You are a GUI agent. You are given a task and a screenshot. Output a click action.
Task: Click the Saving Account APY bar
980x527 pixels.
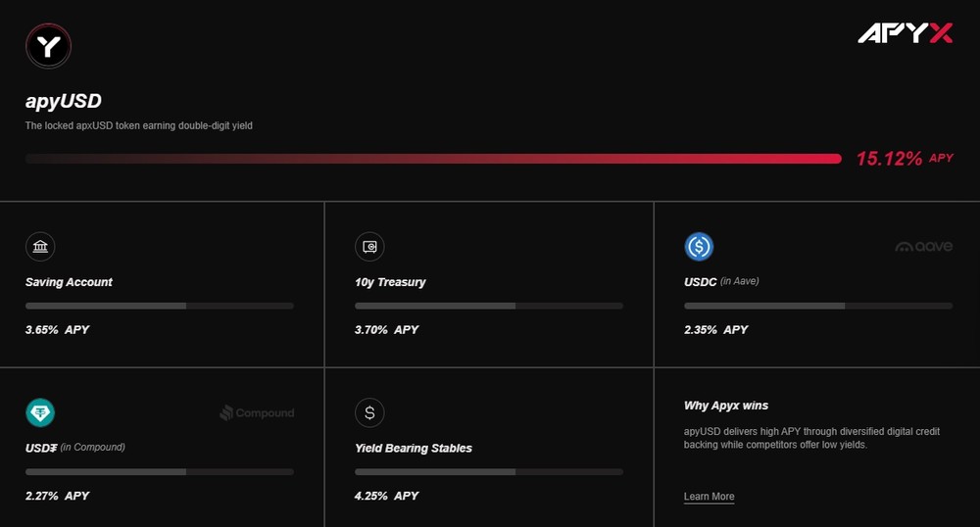(x=160, y=306)
